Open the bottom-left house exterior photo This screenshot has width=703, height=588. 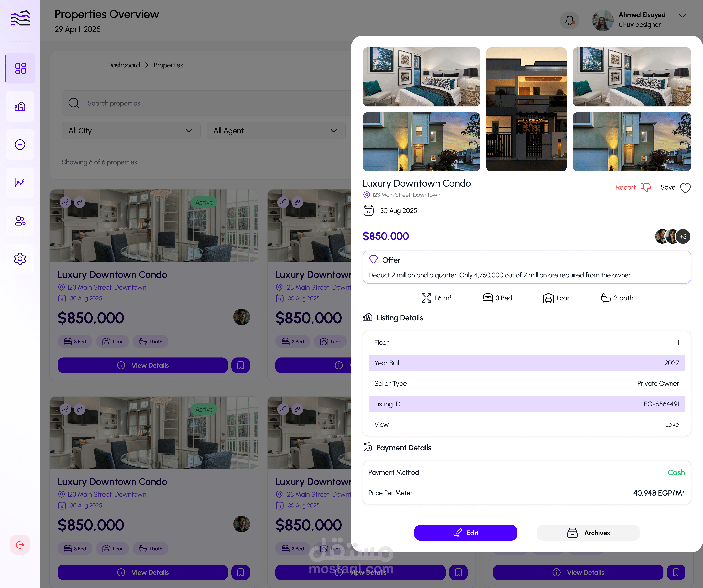(421, 142)
